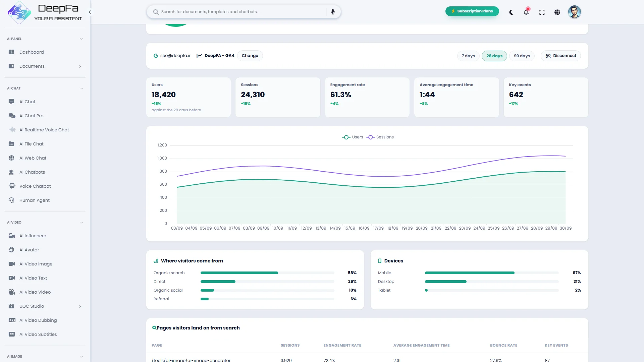Viewport: 644px width, 362px height.
Task: Open the language globe menu
Action: 557,12
